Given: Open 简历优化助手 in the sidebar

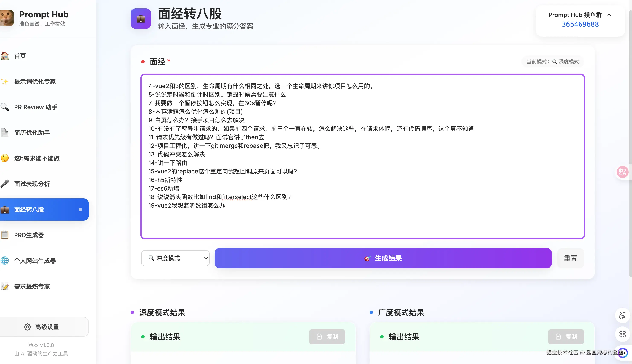Looking at the screenshot, I should [x=32, y=133].
